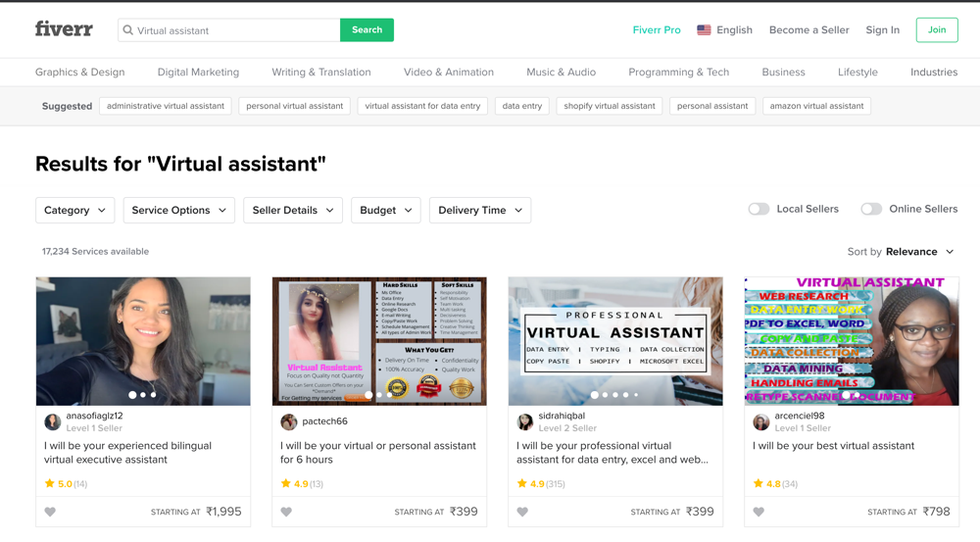Click the 4.9 rating with 13 reviews
The image size is (980, 542).
302,484
